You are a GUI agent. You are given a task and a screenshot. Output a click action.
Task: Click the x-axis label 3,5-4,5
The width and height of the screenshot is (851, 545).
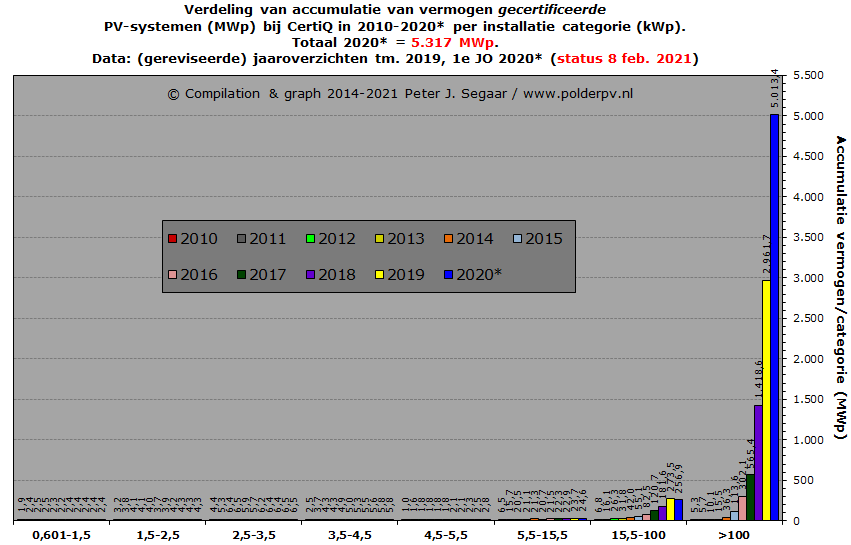pyautogui.click(x=350, y=535)
